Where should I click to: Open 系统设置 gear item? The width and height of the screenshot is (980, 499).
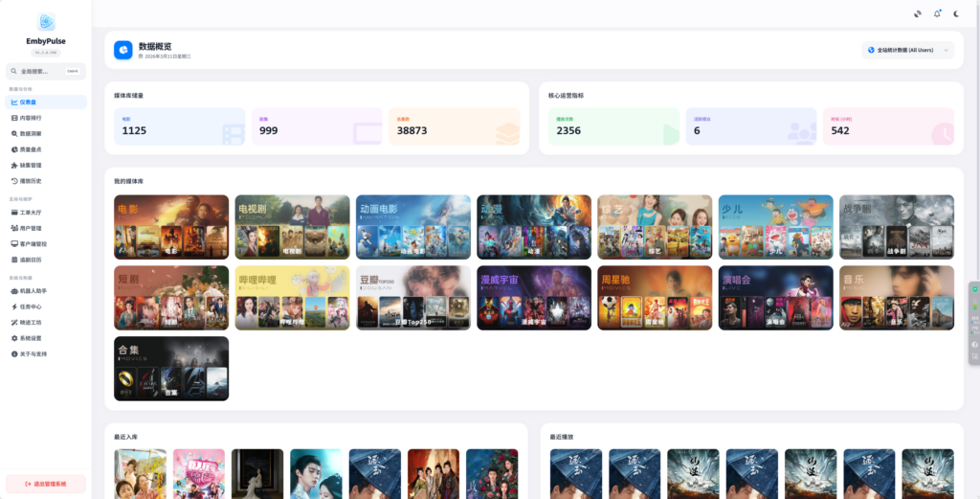pos(31,338)
